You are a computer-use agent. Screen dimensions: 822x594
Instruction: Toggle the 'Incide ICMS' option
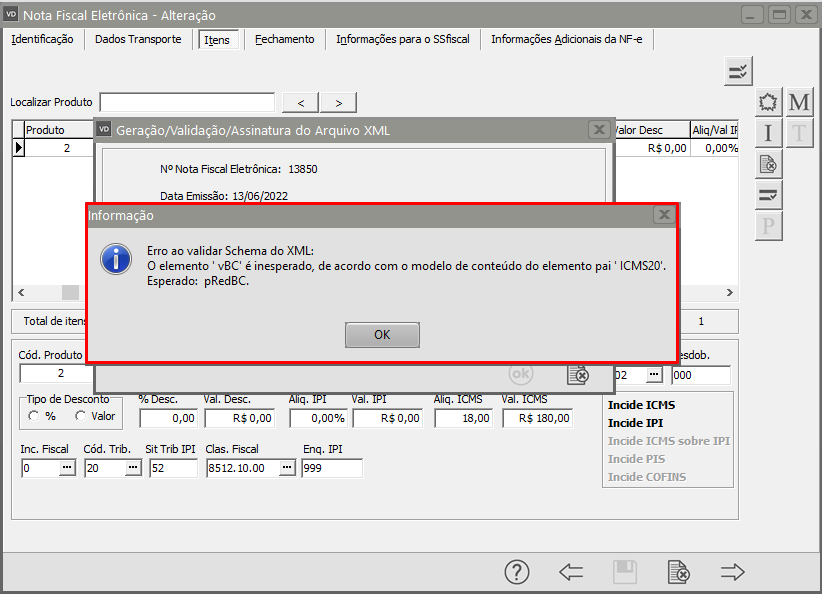click(641, 405)
